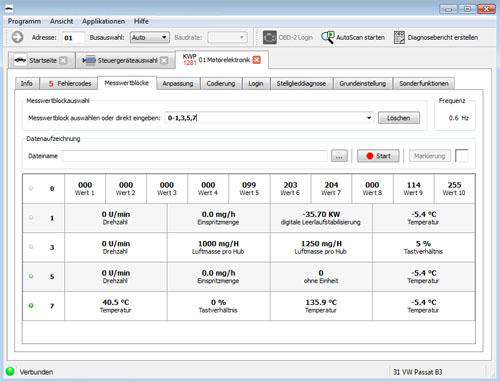This screenshot has height=382, width=500.
Task: Click the Markierung button
Action: click(x=429, y=156)
